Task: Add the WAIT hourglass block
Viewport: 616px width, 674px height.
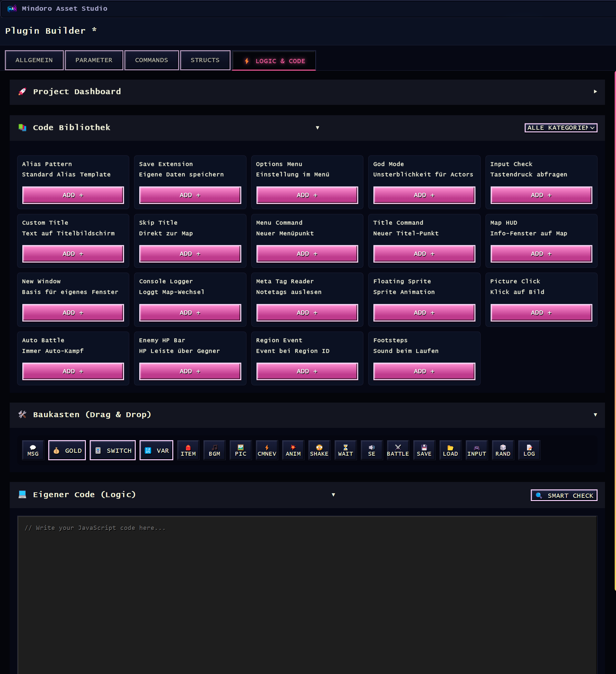Action: [x=346, y=450]
